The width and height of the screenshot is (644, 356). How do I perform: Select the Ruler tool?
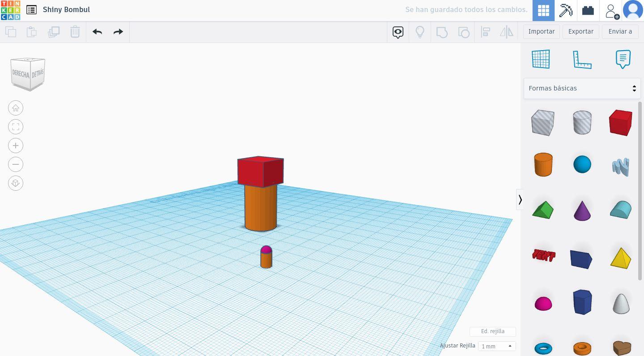582,59
